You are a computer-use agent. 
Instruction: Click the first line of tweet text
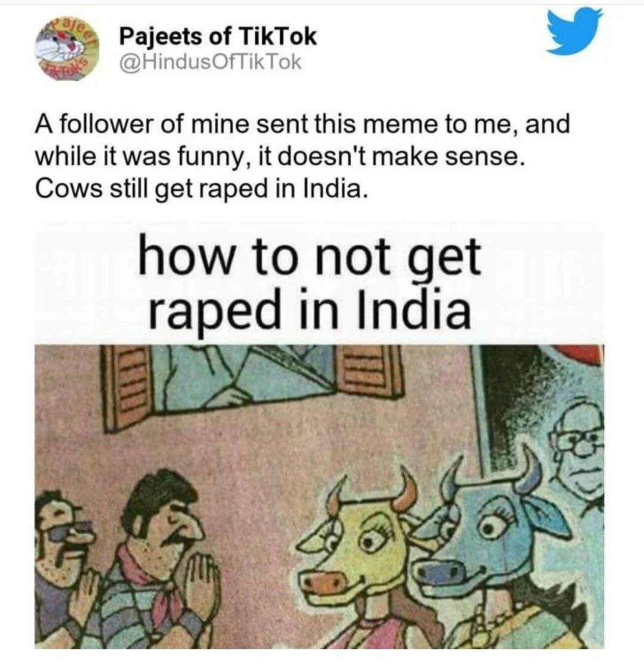click(302, 125)
